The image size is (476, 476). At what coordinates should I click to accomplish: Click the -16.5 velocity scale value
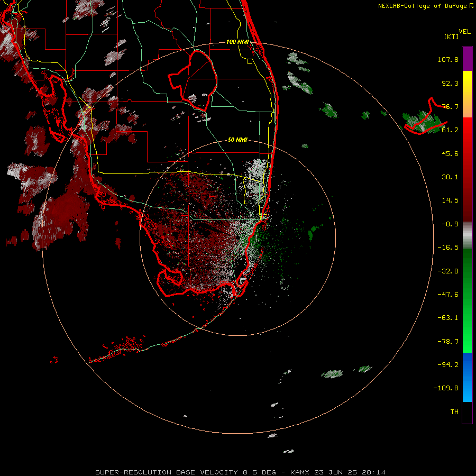click(x=448, y=248)
